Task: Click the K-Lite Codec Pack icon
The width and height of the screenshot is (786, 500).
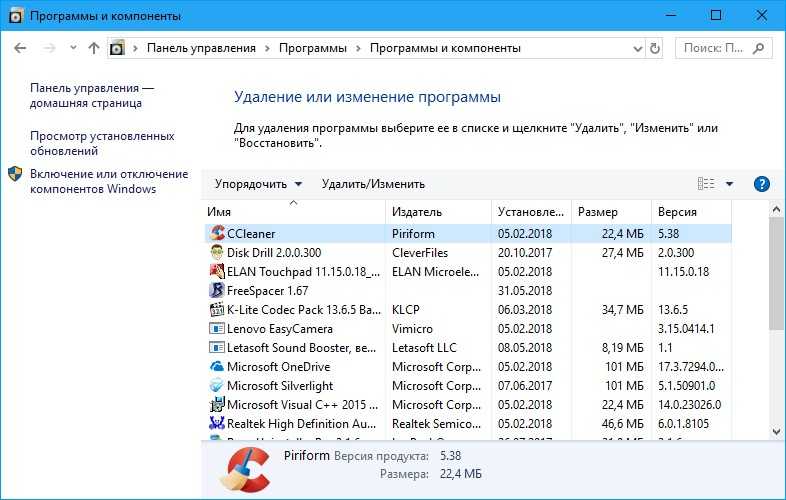Action: [x=217, y=309]
